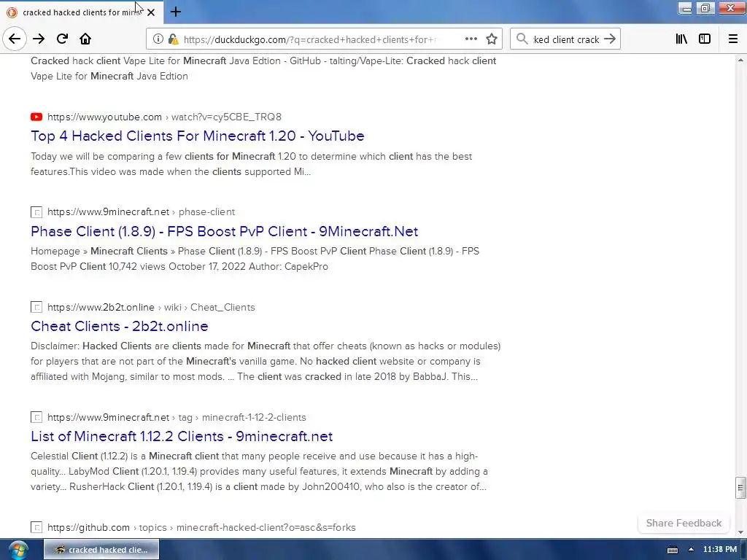Toggle the sidebar view icon

tap(705, 39)
